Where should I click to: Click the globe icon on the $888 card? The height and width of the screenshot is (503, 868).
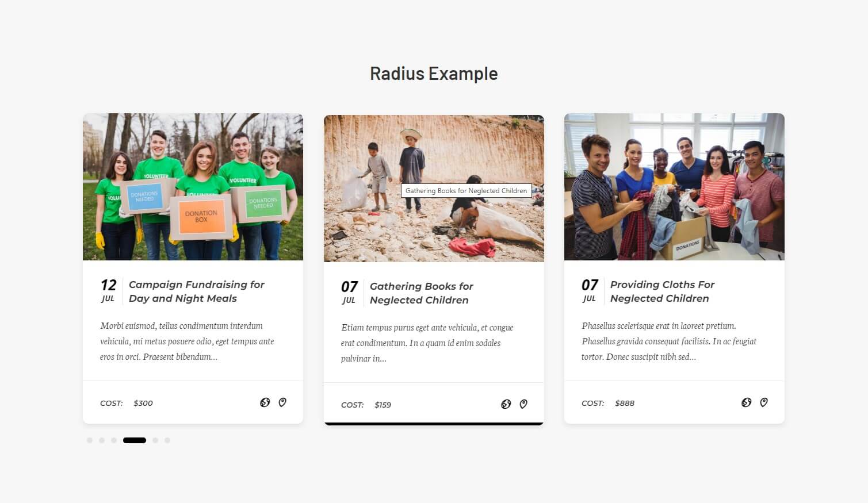pos(746,402)
